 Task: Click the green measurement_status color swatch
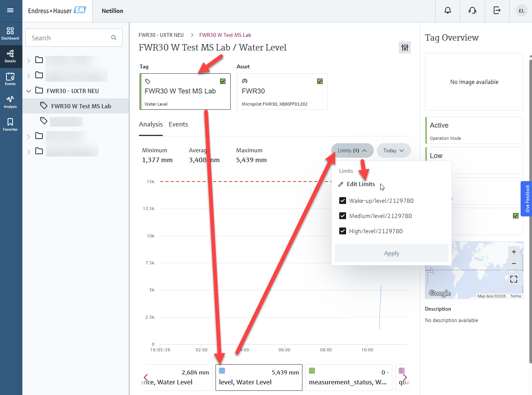pos(312,371)
